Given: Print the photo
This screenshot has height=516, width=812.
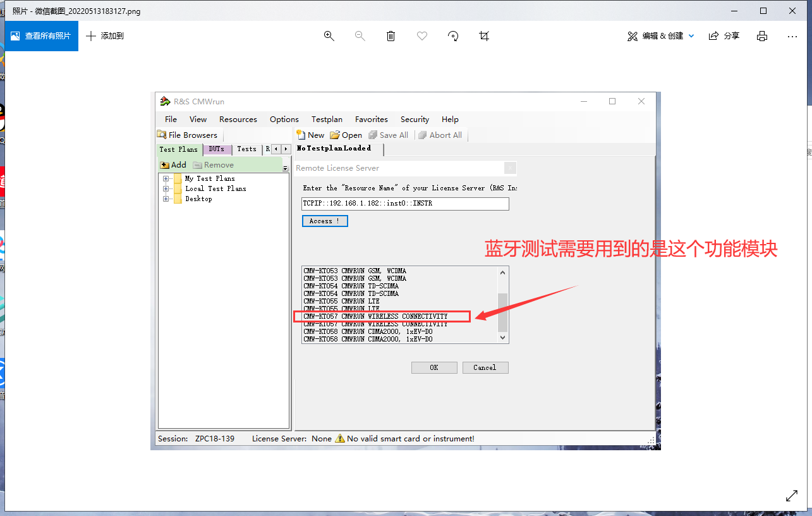Looking at the screenshot, I should click(762, 36).
